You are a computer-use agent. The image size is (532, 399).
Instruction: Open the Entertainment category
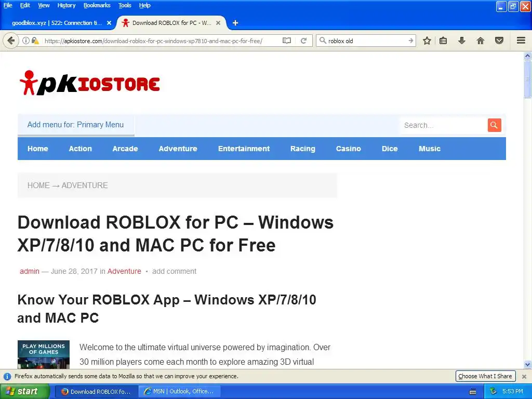click(244, 149)
